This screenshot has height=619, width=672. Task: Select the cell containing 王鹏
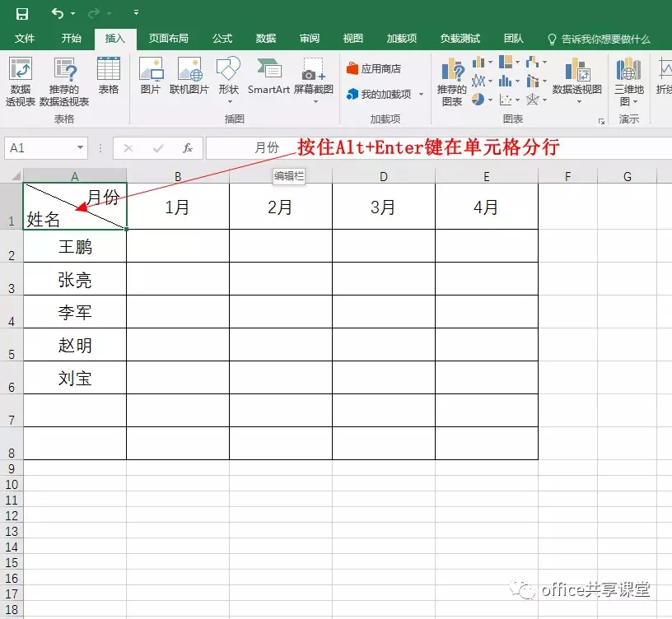[74, 246]
